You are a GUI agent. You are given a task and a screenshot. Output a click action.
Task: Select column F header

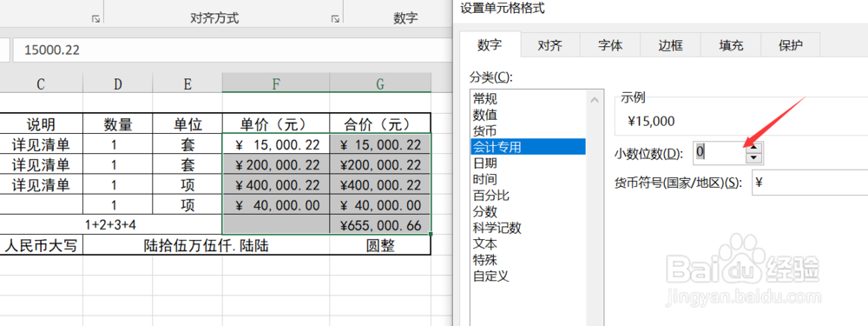point(276,83)
